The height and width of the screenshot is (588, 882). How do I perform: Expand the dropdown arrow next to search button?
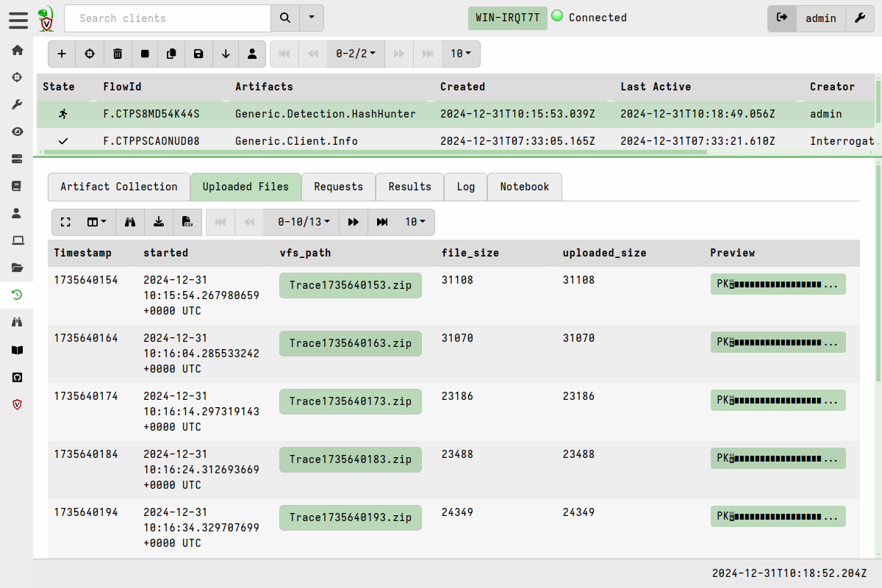312,18
